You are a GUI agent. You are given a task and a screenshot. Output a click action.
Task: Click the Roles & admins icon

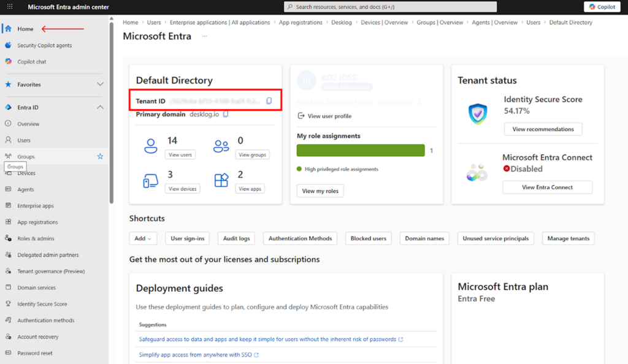click(x=8, y=238)
